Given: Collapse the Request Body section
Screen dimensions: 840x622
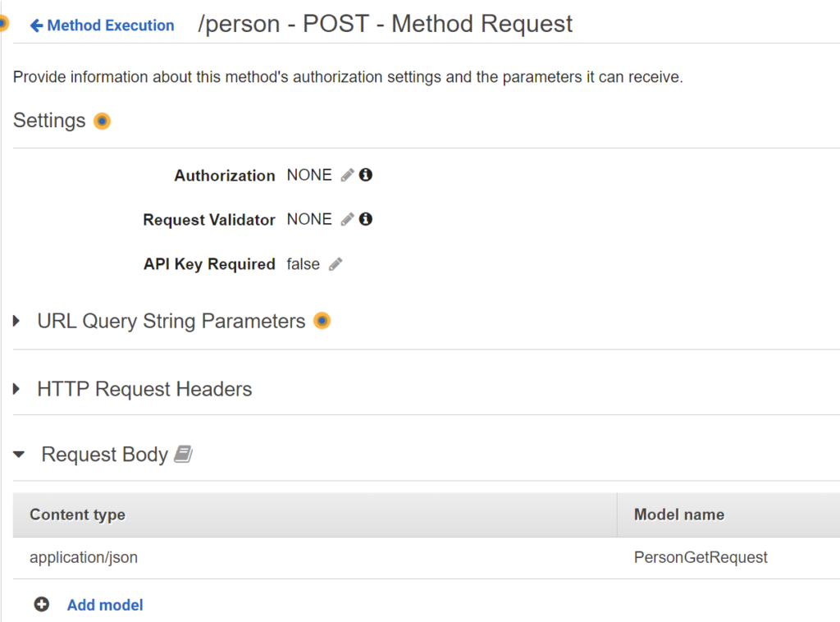Looking at the screenshot, I should (19, 455).
